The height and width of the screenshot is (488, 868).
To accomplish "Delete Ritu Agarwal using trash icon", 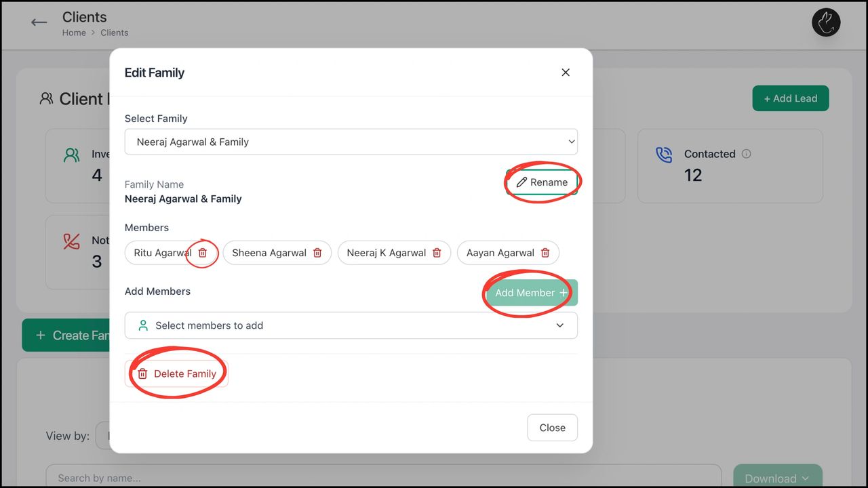I will pyautogui.click(x=202, y=253).
